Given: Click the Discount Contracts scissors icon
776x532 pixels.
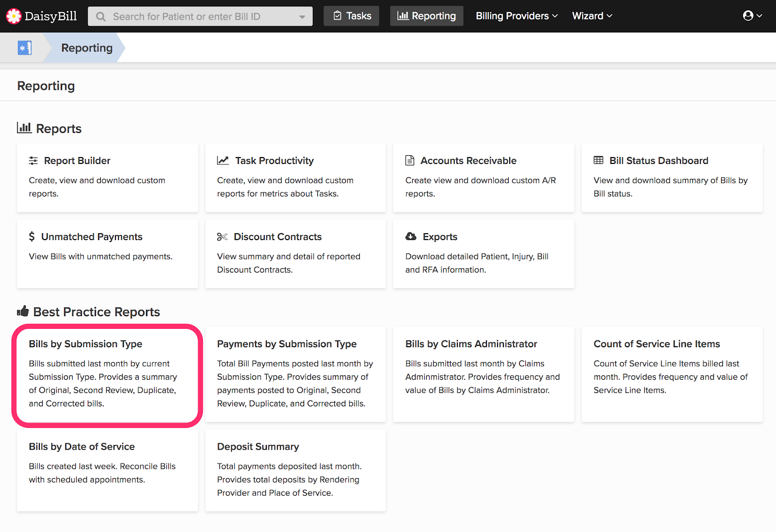Looking at the screenshot, I should [x=222, y=237].
